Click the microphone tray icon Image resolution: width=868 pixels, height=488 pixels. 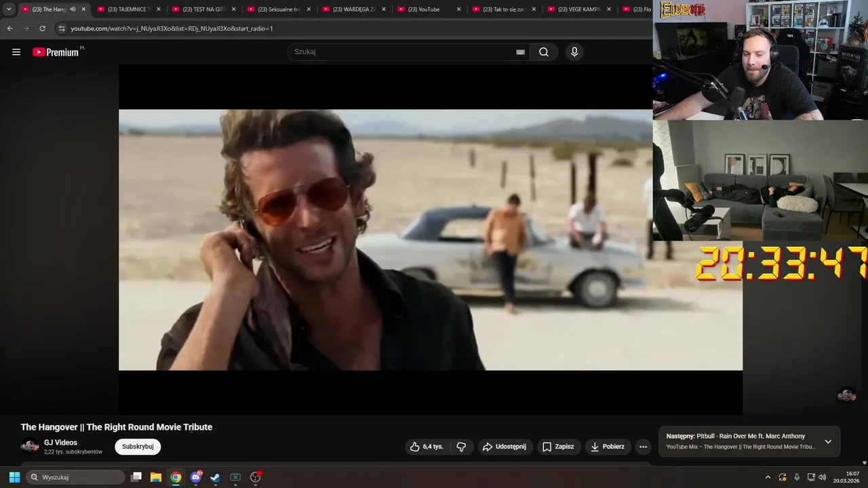click(797, 477)
